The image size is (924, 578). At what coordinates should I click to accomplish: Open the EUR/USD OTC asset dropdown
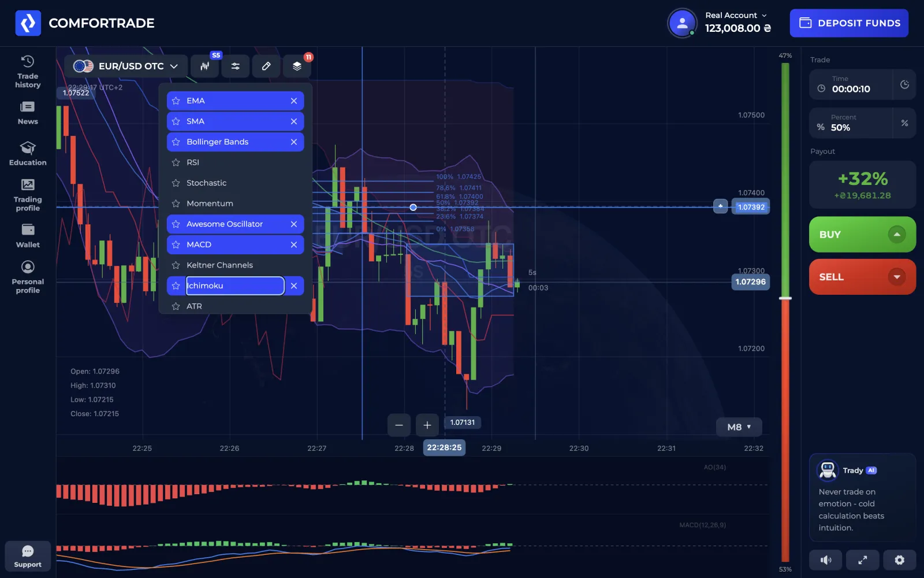[x=126, y=66]
